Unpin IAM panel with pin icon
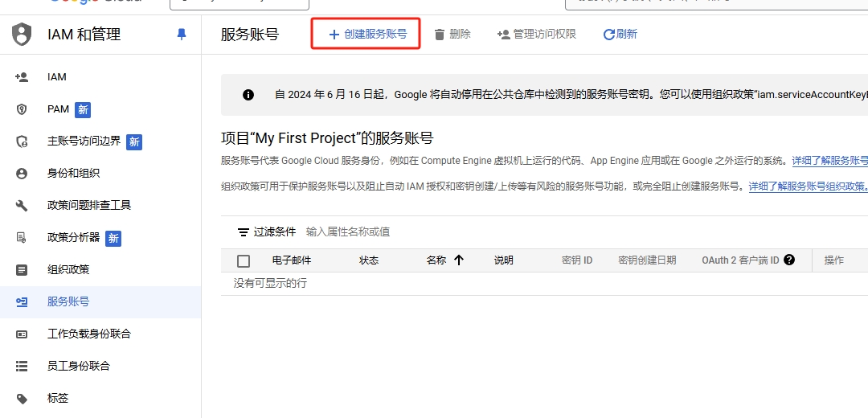The height and width of the screenshot is (418, 868). tap(182, 35)
